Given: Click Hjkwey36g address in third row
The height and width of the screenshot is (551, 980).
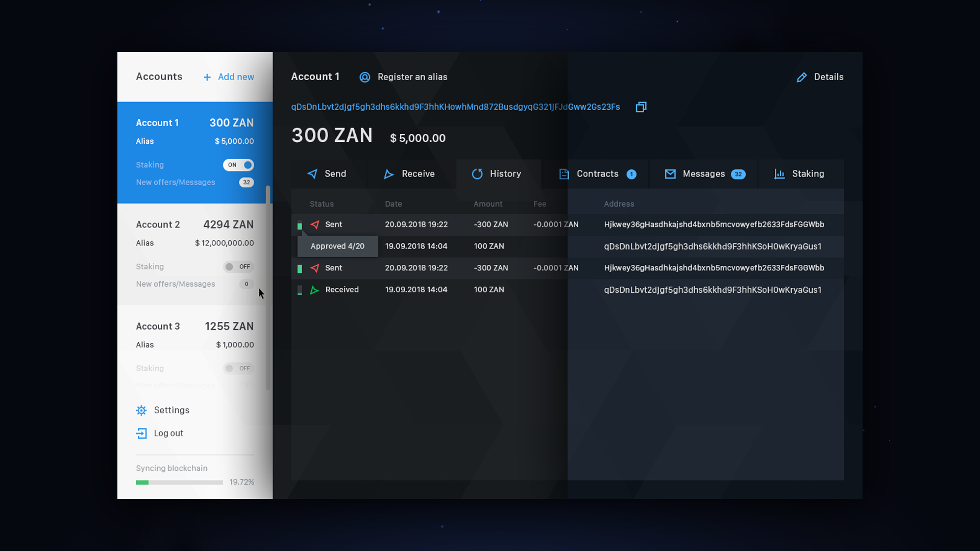Looking at the screenshot, I should 714,268.
